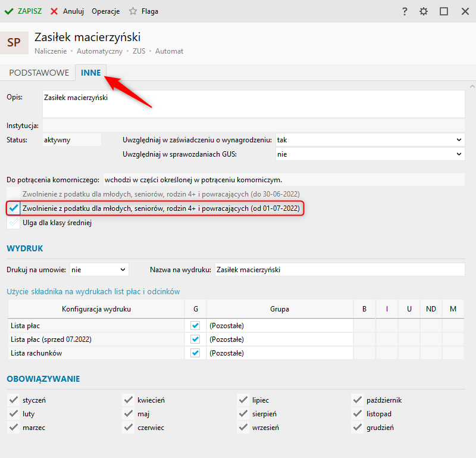This screenshot has width=476, height=458.
Task: Switch to the PODSTAWOWE tab
Action: (x=39, y=73)
